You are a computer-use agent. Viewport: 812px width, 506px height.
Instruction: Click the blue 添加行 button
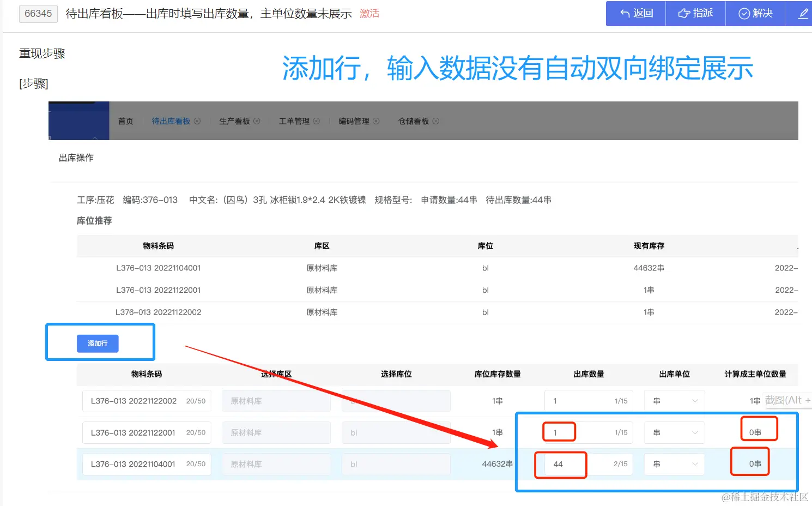[x=98, y=344]
